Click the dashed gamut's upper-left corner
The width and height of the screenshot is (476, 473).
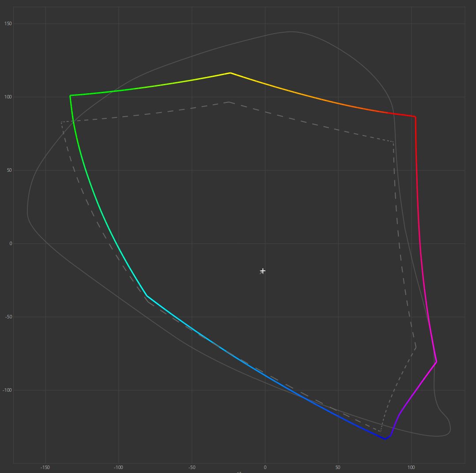click(62, 122)
